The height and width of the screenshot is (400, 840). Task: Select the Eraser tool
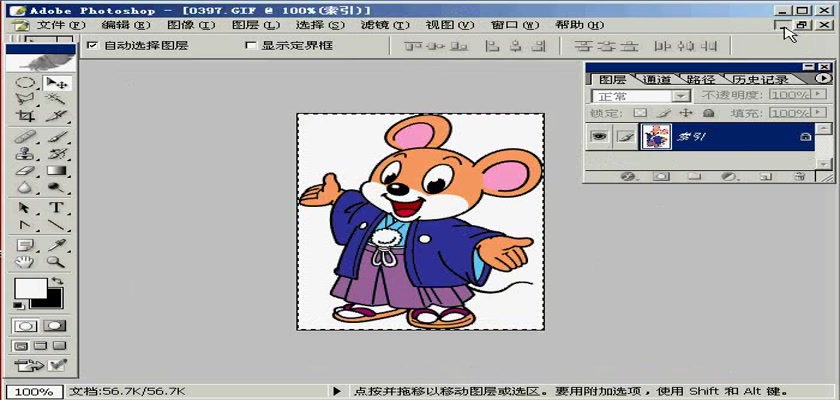coord(25,171)
